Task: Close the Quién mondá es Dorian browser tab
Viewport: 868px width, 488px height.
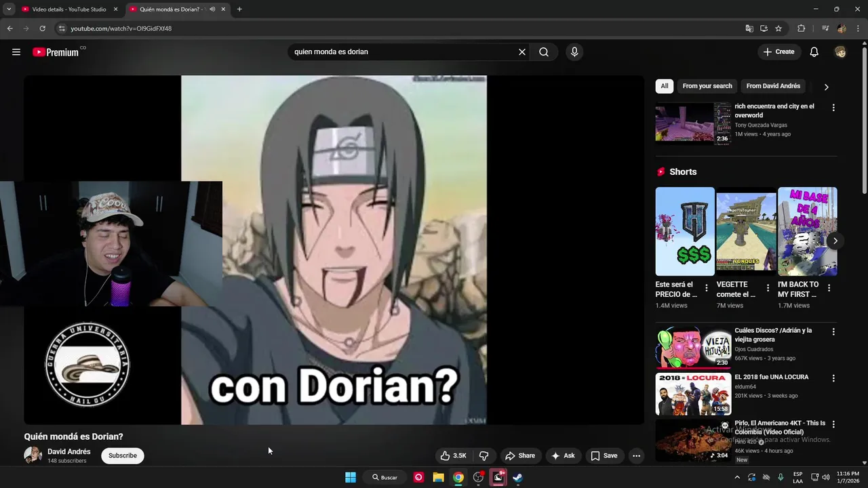Action: [x=223, y=9]
